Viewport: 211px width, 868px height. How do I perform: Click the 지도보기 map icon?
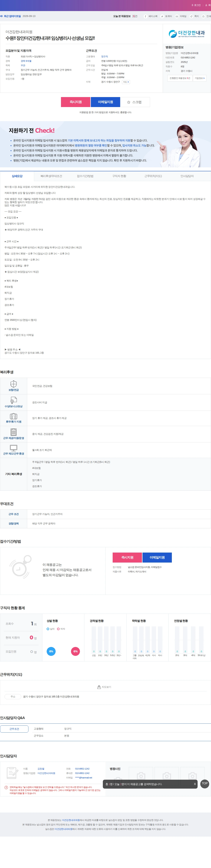coord(99,687)
